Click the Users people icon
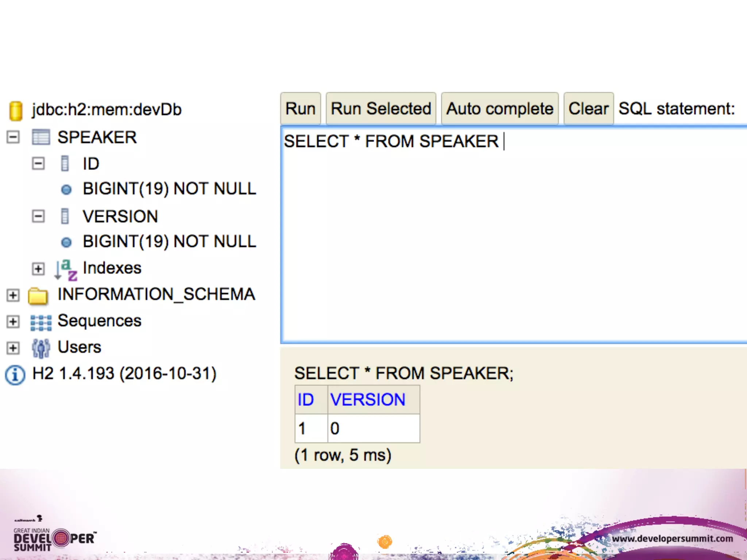747x560 pixels. pyautogui.click(x=41, y=348)
